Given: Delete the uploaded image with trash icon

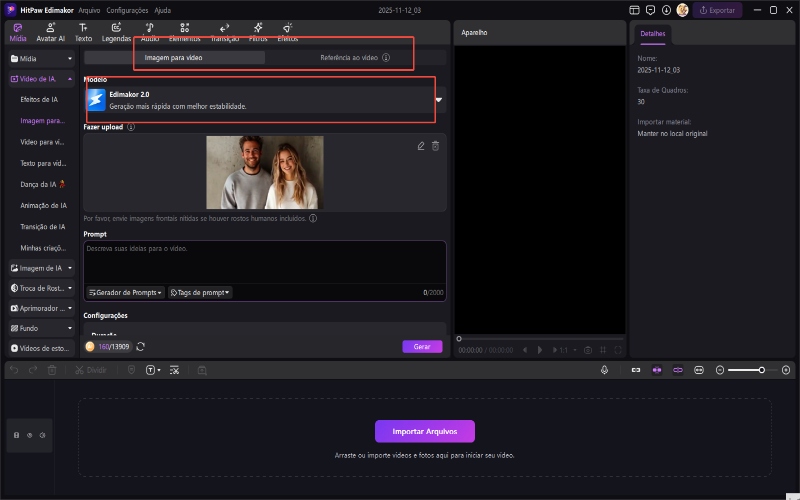Looking at the screenshot, I should point(435,146).
